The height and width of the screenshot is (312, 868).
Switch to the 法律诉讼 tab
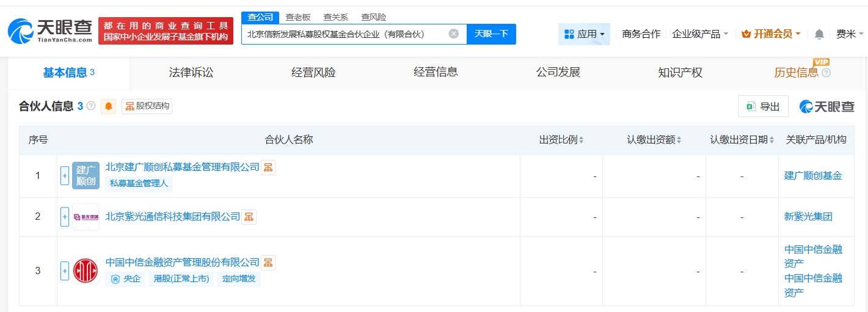point(191,73)
